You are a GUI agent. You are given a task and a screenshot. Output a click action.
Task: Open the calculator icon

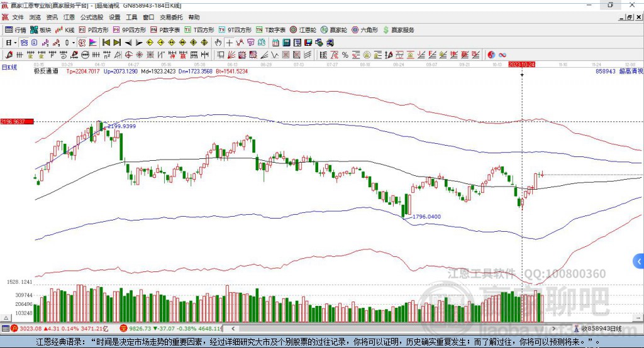pyautogui.click(x=286, y=43)
